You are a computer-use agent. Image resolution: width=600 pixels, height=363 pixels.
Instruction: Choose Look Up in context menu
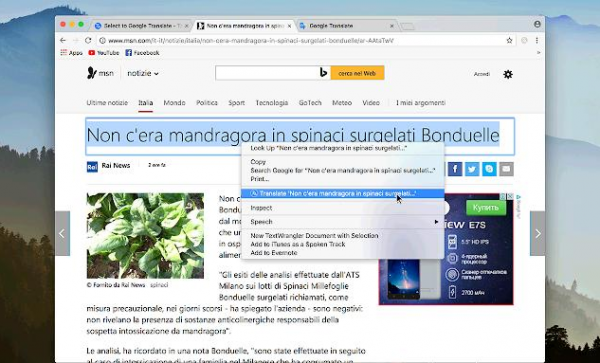pyautogui.click(x=342, y=148)
